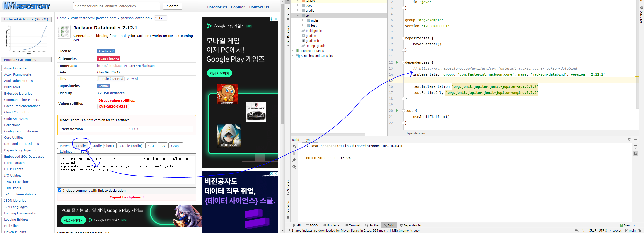Select the Gradle (Kotlin) snippet tab
This screenshot has width=644, height=233.
131,146
